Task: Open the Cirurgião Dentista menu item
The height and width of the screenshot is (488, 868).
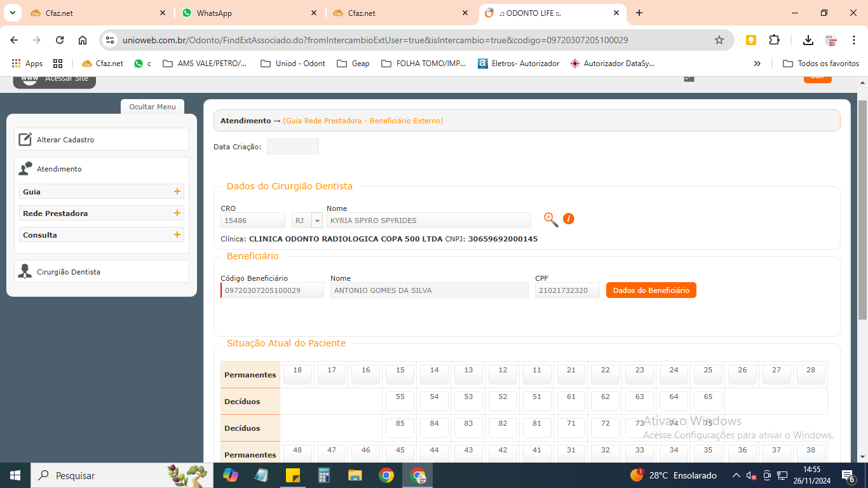Action: (102, 272)
